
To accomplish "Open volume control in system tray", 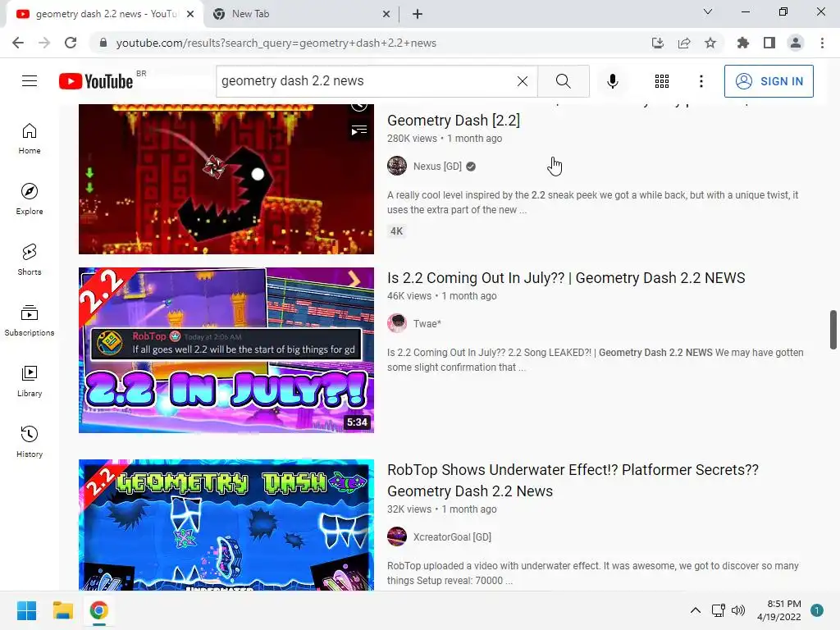I will point(738,610).
